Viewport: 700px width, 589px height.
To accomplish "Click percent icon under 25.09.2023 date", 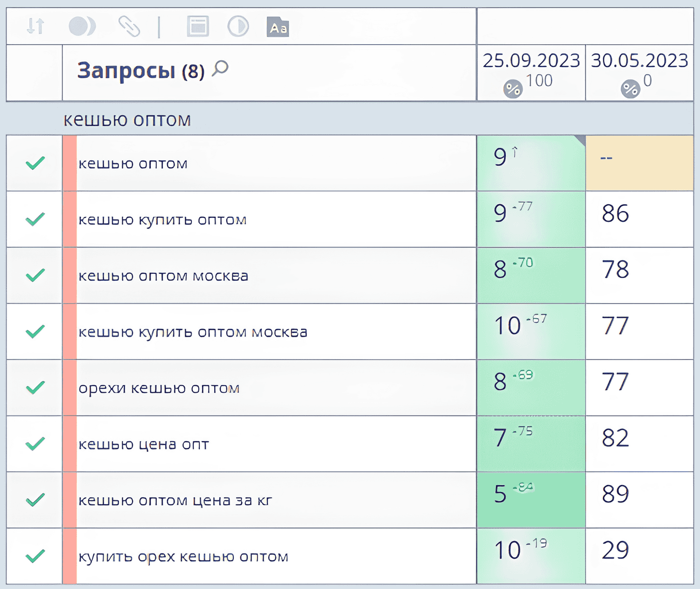I will point(513,89).
